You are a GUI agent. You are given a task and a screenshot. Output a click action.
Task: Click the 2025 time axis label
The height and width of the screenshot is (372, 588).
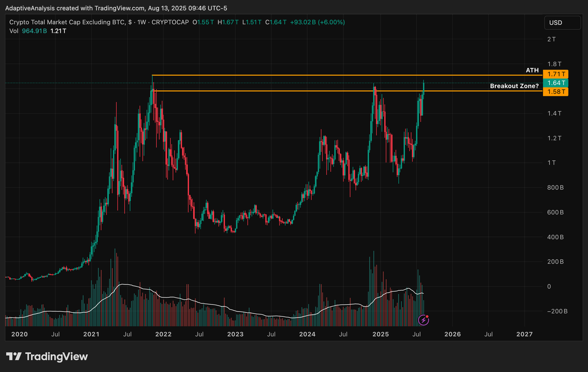(x=380, y=334)
